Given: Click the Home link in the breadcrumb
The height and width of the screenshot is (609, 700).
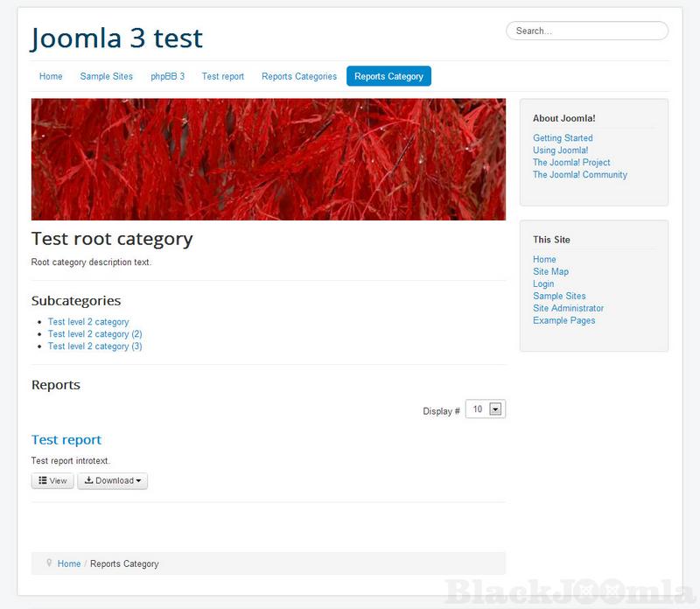Looking at the screenshot, I should [69, 564].
